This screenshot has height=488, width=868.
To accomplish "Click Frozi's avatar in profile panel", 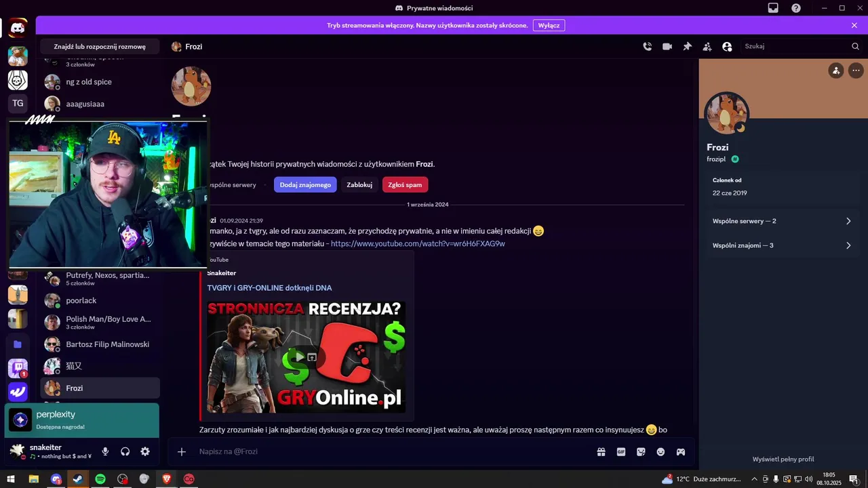I will 726,114.
